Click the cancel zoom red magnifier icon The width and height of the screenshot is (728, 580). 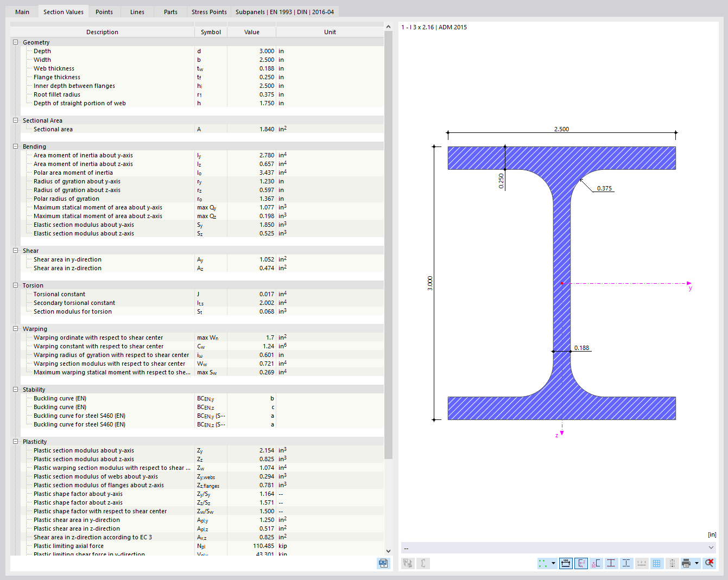pos(708,563)
